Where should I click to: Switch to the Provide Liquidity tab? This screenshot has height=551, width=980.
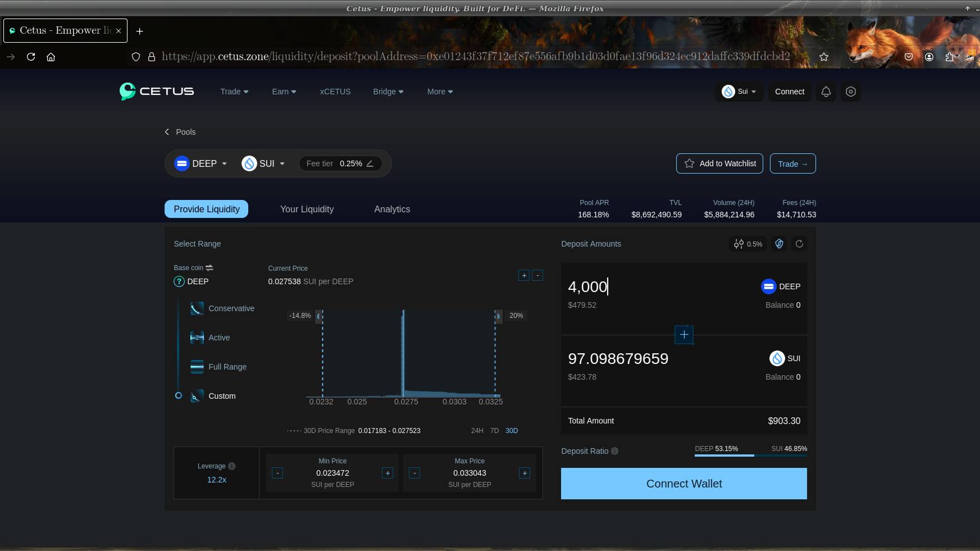click(207, 209)
